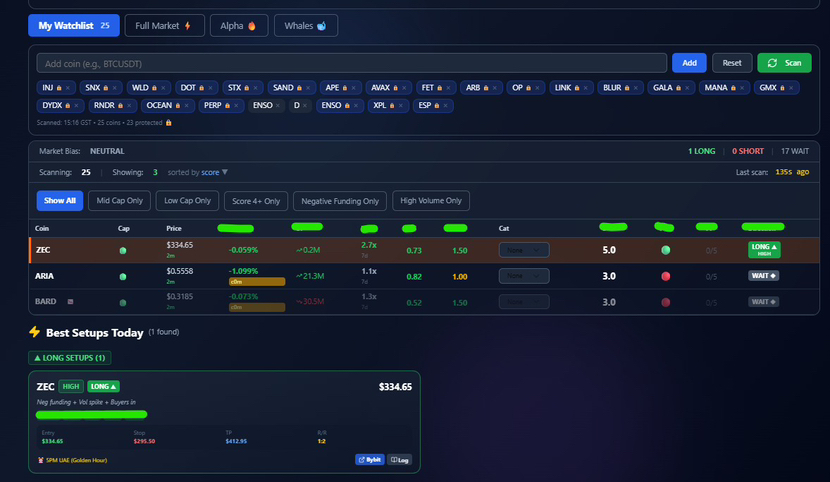Click the Coin column header
The height and width of the screenshot is (482, 830).
42,229
